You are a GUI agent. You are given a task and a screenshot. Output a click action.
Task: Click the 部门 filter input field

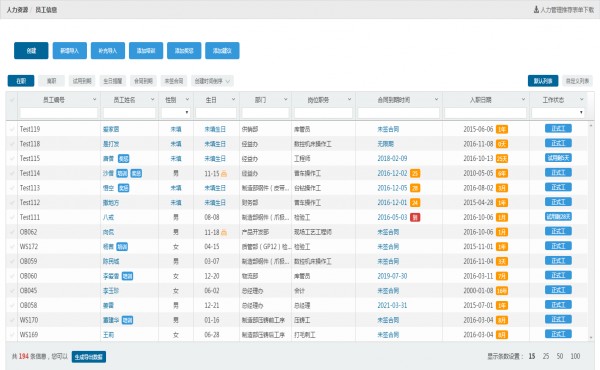(265, 112)
